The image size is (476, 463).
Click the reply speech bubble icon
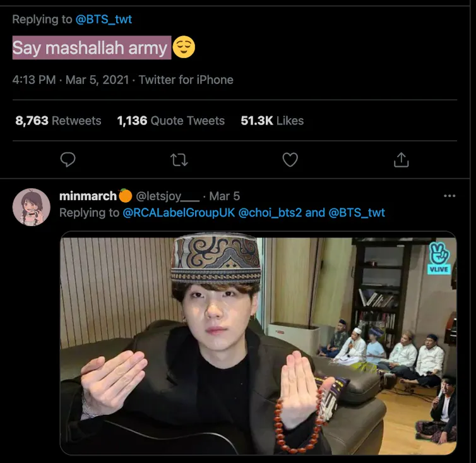coord(68,160)
